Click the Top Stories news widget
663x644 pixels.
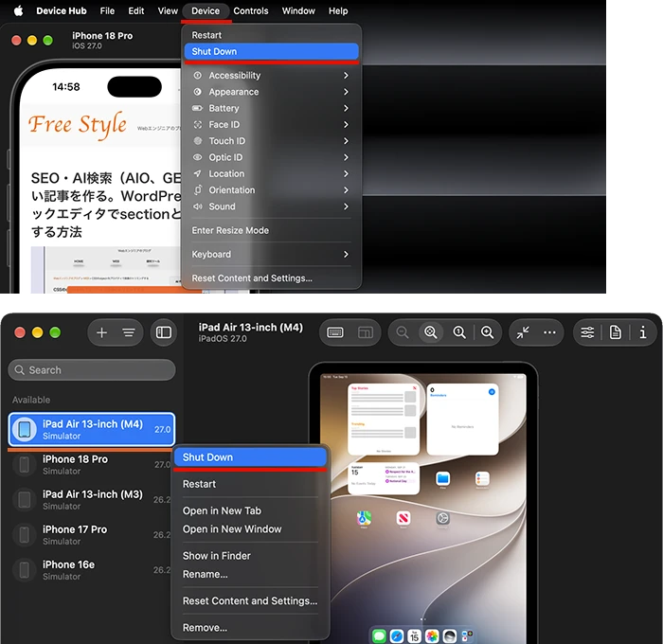tap(384, 420)
